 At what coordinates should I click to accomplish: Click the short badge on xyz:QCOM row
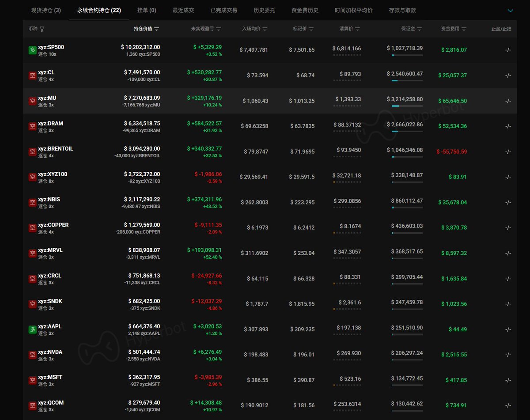(32, 406)
